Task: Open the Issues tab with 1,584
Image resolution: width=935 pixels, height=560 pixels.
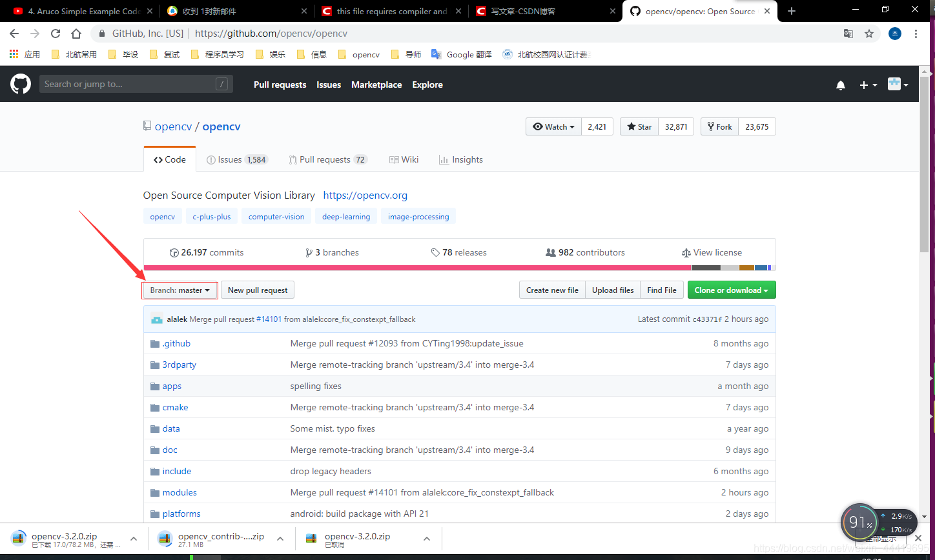Action: tap(236, 159)
